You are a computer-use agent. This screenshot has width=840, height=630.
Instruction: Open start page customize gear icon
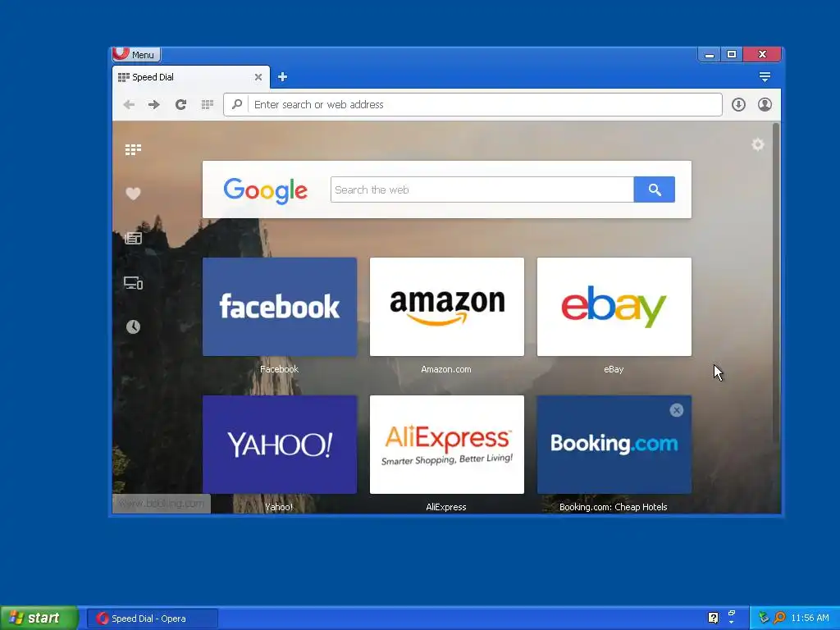[757, 144]
